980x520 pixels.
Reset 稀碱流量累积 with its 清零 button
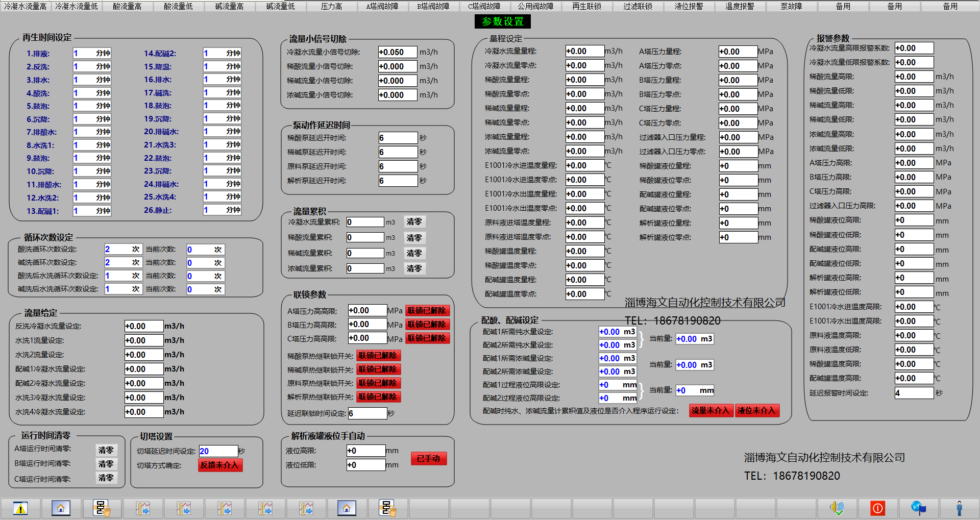(414, 253)
